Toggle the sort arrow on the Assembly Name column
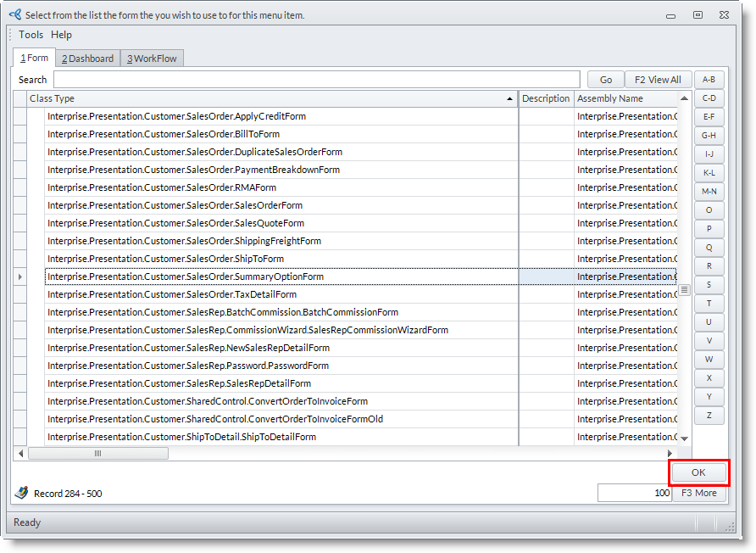The height and width of the screenshot is (553, 756). pos(684,99)
